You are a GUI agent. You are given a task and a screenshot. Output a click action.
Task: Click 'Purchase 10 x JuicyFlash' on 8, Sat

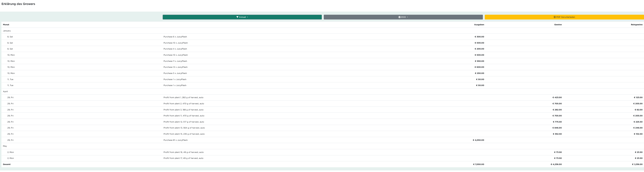click(175, 43)
